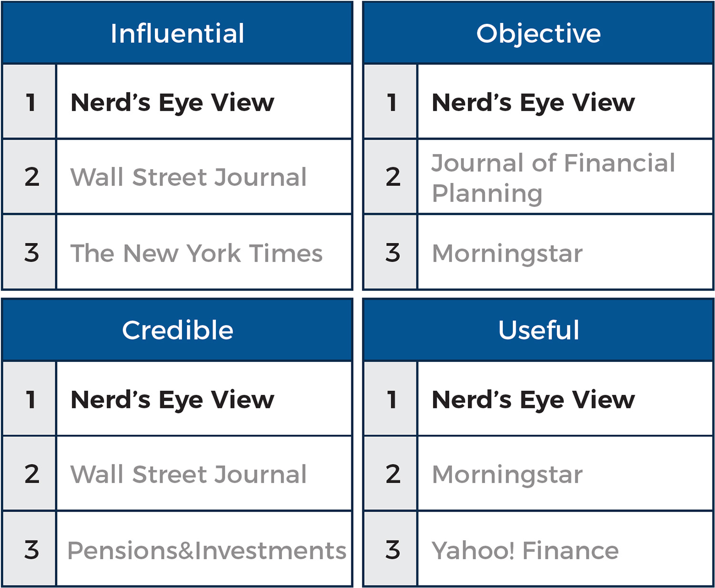Image resolution: width=715 pixels, height=588 pixels.
Task: Click Wall Street Journal under Credible
Action: [x=188, y=474]
